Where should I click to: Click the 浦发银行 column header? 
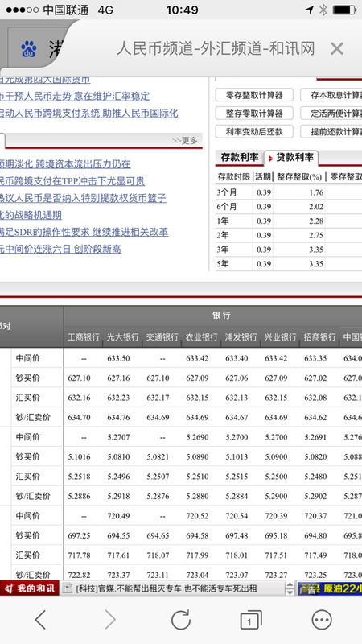241,336
